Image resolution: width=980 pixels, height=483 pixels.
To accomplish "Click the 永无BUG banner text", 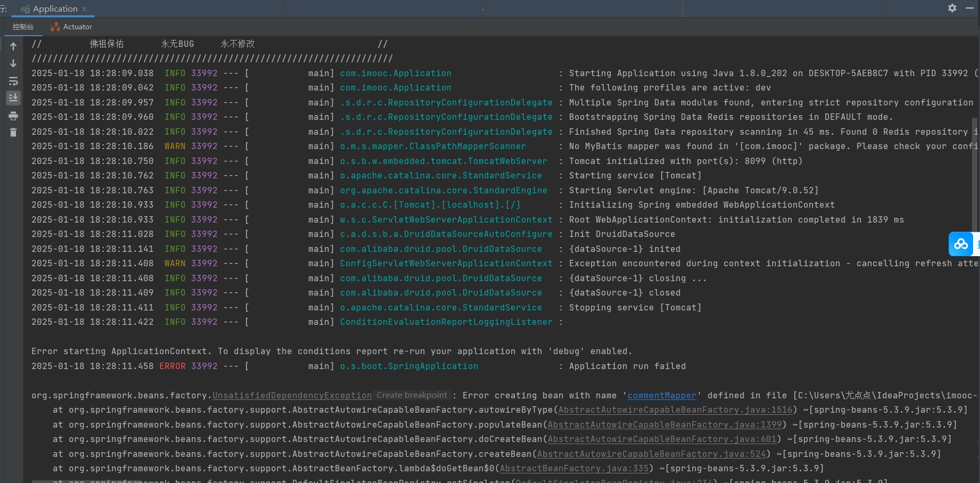I will [178, 44].
